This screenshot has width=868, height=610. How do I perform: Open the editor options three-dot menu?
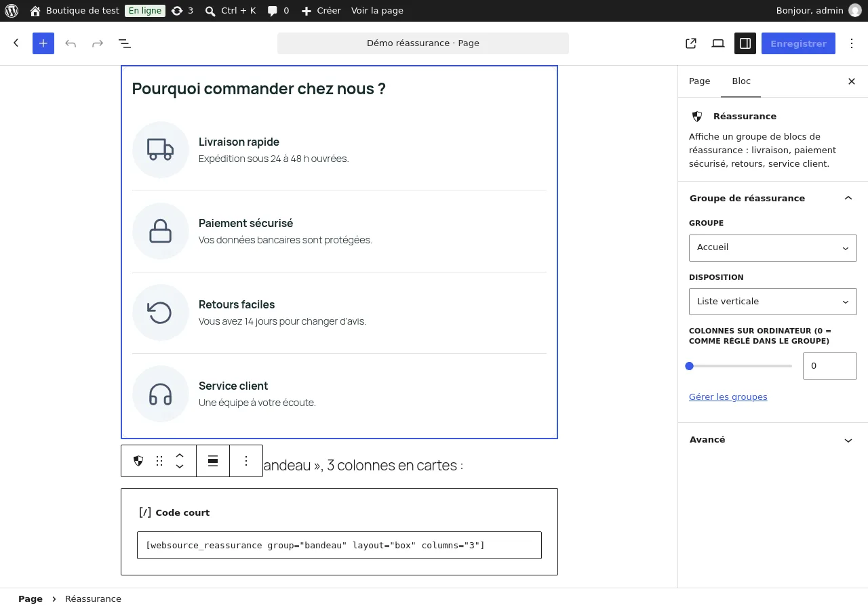click(x=852, y=43)
